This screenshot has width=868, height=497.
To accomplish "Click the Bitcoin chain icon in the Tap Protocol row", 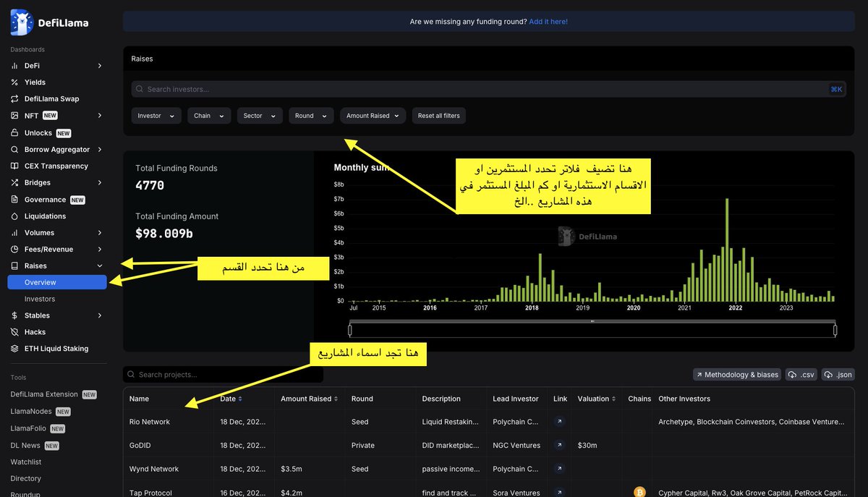I will tap(639, 492).
